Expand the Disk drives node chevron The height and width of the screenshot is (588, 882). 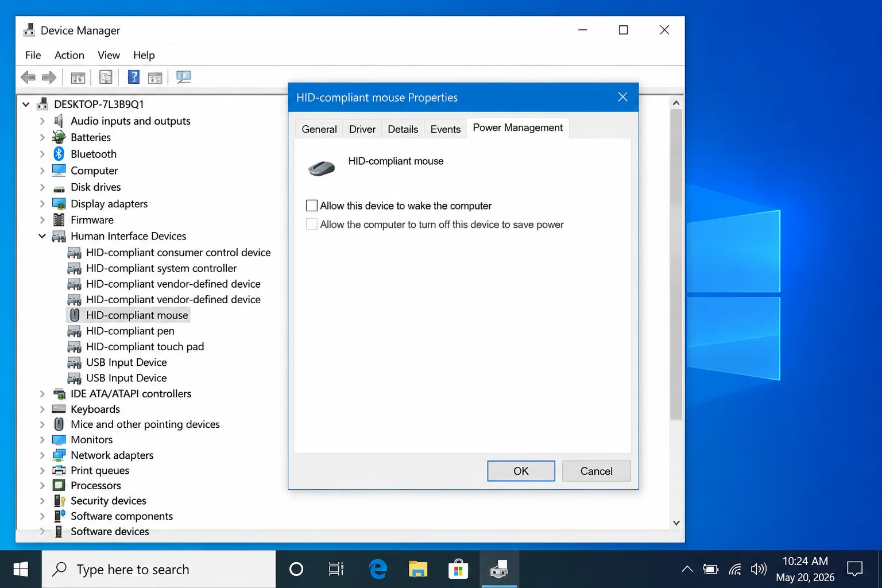point(42,187)
